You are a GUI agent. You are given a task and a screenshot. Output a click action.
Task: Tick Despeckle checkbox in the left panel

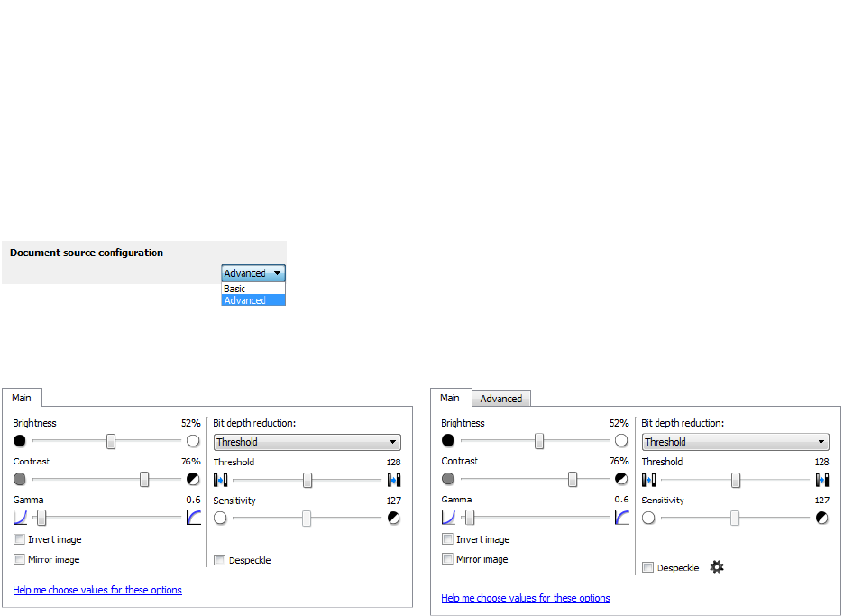[x=220, y=560]
